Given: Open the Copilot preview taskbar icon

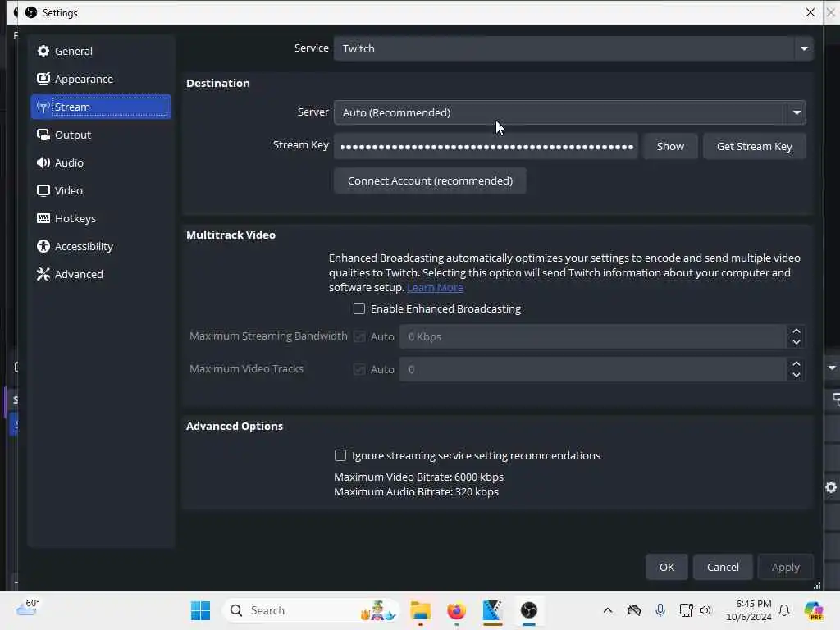Looking at the screenshot, I should (x=814, y=610).
